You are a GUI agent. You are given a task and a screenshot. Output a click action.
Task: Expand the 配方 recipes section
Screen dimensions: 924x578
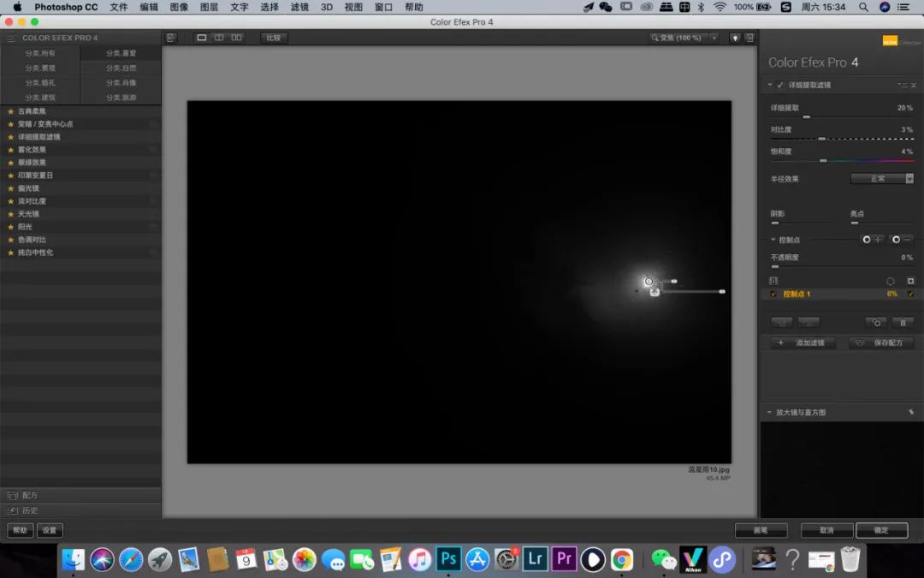pyautogui.click(x=80, y=496)
